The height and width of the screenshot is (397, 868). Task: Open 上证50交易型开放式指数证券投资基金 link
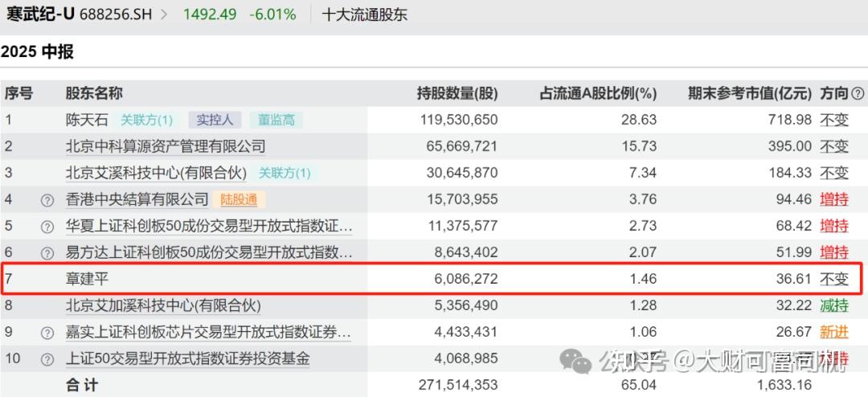(187, 358)
